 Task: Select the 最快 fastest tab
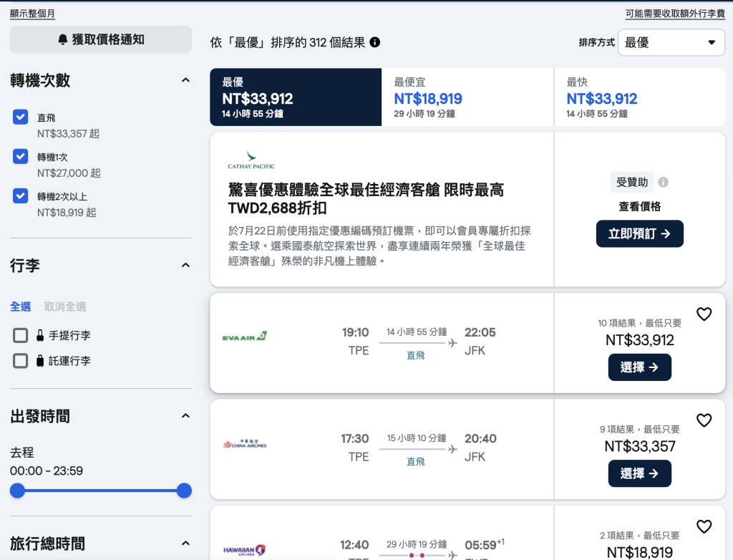tap(639, 97)
